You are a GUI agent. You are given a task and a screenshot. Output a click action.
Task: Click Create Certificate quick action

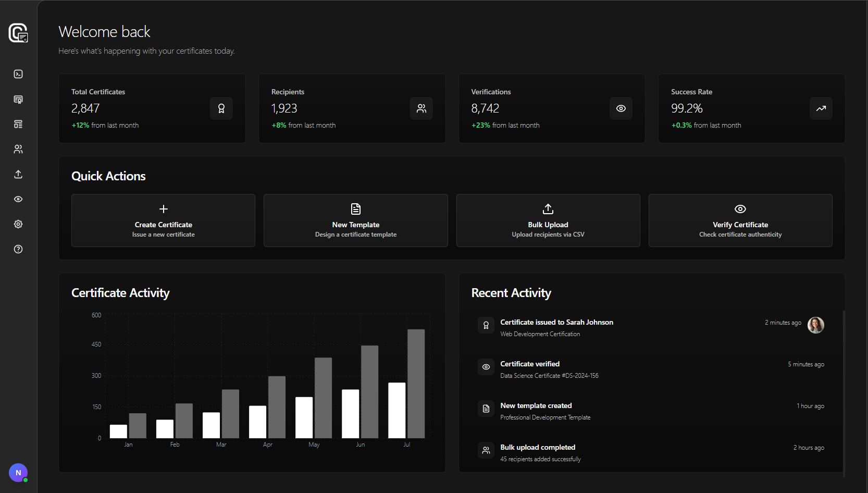click(163, 220)
